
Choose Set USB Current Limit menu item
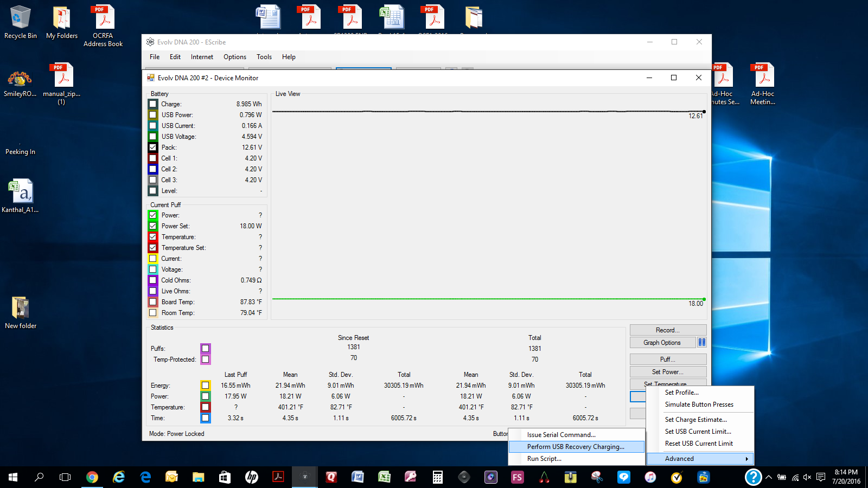[698, 432]
